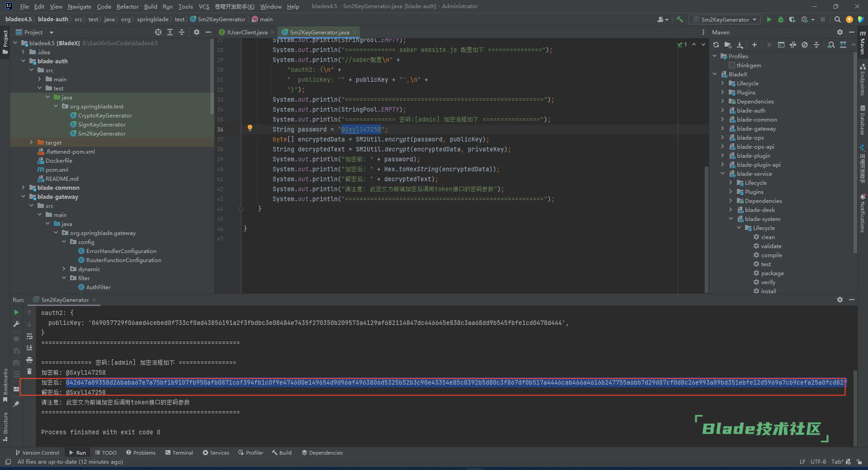Toggle Skip Tests mode in Maven toolbar

(805, 45)
